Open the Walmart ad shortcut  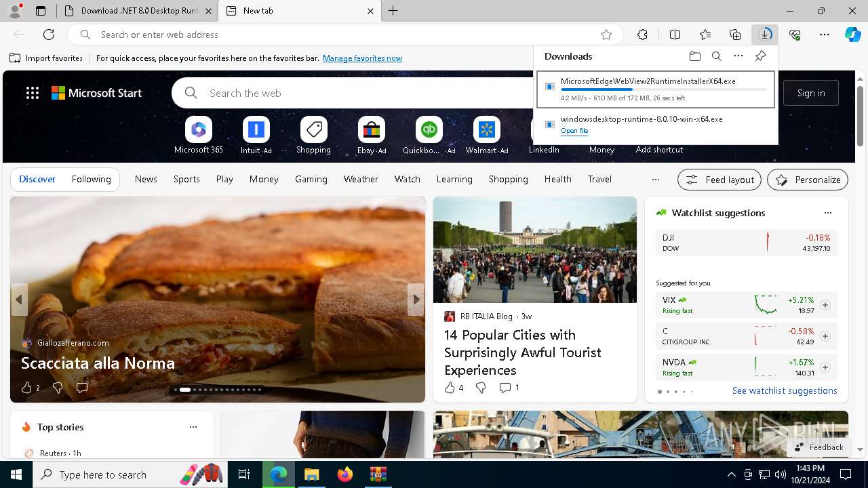point(486,135)
